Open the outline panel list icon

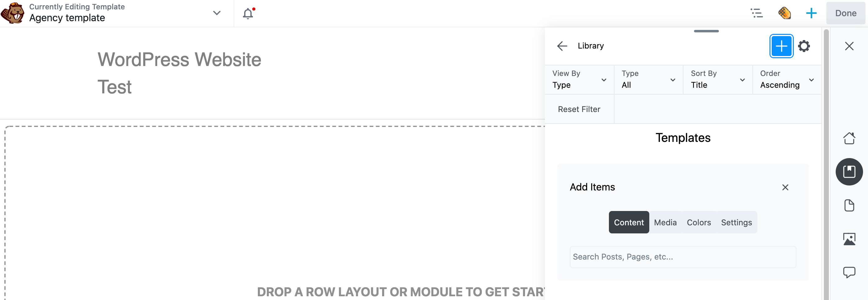tap(757, 13)
